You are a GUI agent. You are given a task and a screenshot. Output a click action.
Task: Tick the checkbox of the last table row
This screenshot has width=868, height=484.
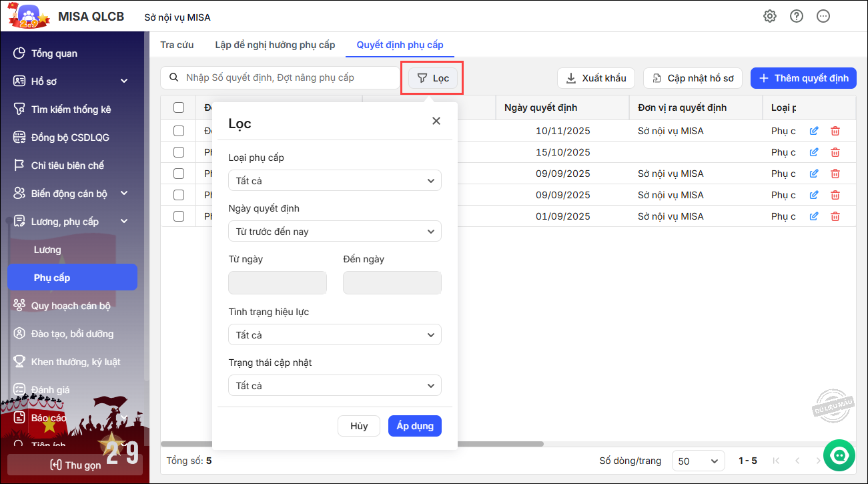click(179, 216)
